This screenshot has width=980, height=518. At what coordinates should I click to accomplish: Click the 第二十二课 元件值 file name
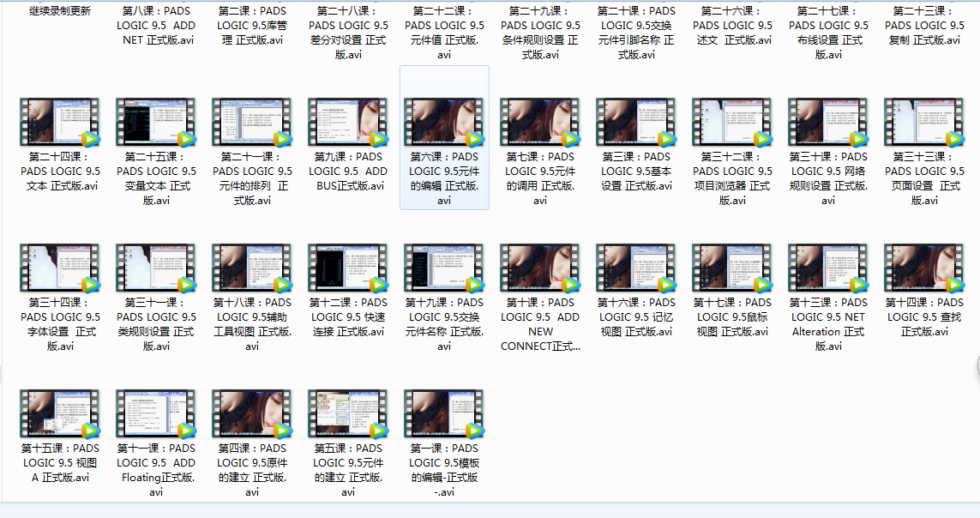pos(444,33)
